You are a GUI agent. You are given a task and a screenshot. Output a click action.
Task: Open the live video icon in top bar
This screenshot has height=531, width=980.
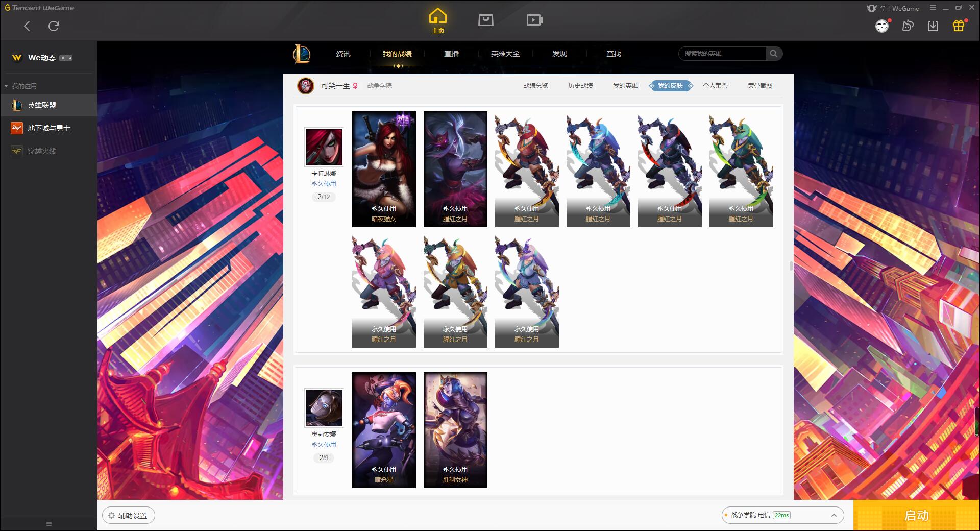pos(534,20)
